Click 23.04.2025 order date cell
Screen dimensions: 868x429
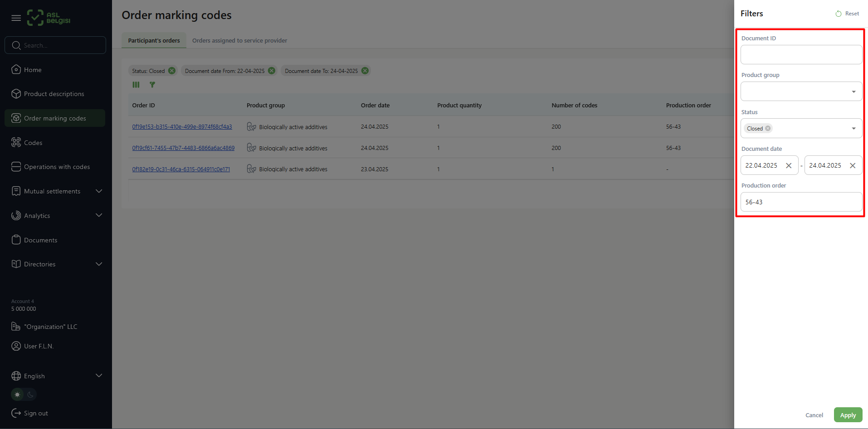[x=375, y=169]
